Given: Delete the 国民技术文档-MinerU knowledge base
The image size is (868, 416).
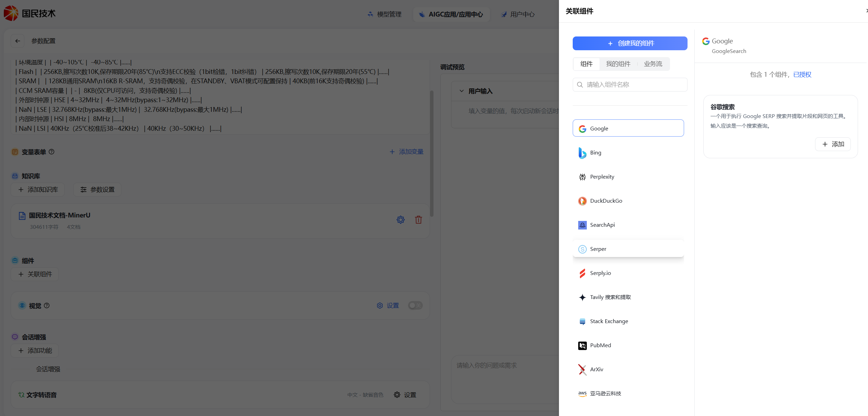Looking at the screenshot, I should coord(418,220).
